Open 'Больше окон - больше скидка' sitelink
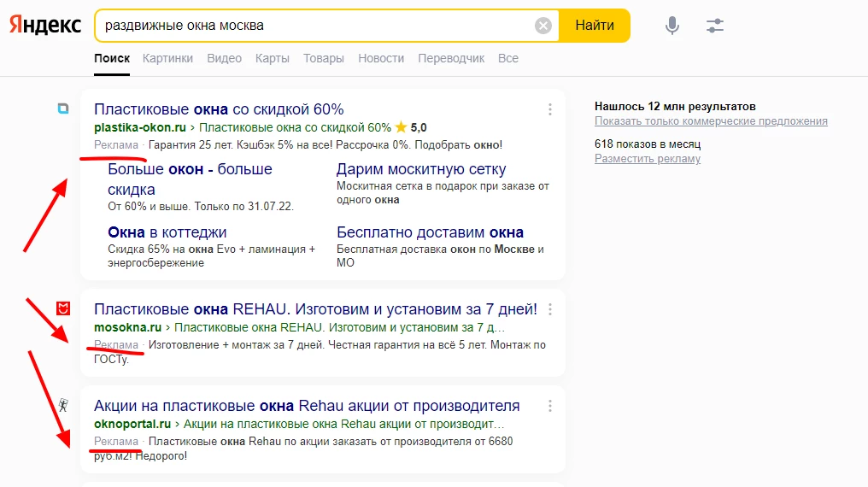868x487 pixels. click(x=190, y=179)
